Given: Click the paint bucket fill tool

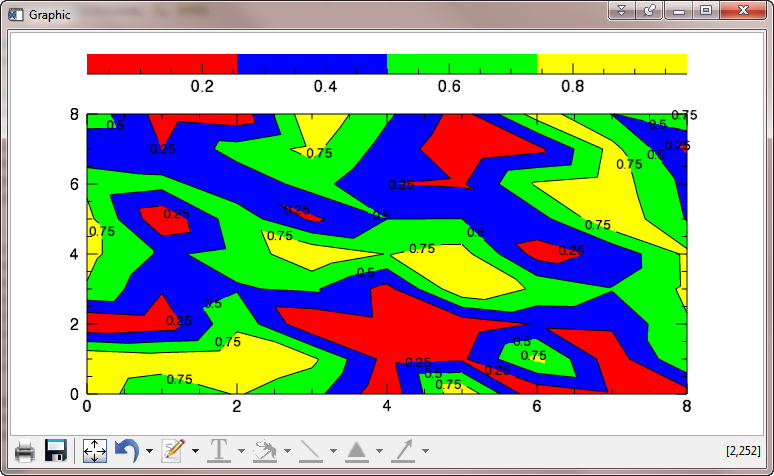Looking at the screenshot, I should (x=265, y=451).
